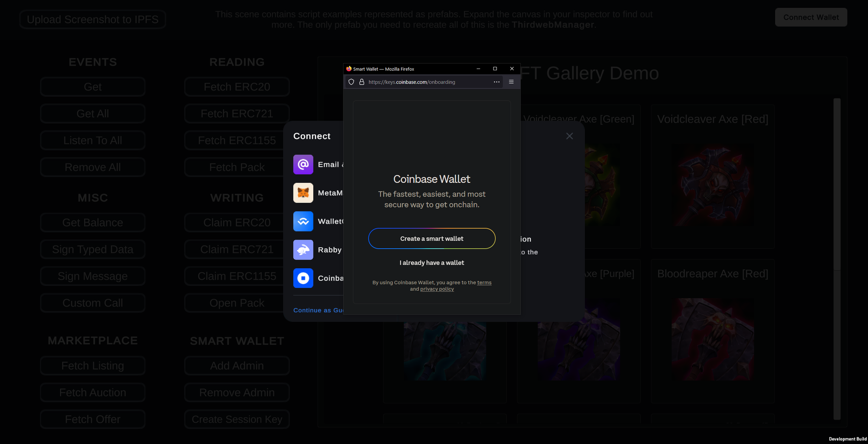The width and height of the screenshot is (868, 444).
Task: Select the MetaMask fox icon
Action: click(303, 193)
